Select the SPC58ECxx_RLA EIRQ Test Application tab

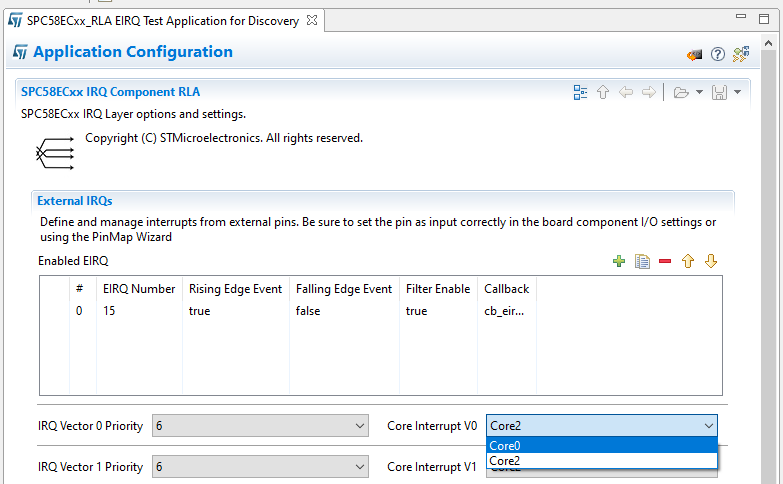coord(163,21)
